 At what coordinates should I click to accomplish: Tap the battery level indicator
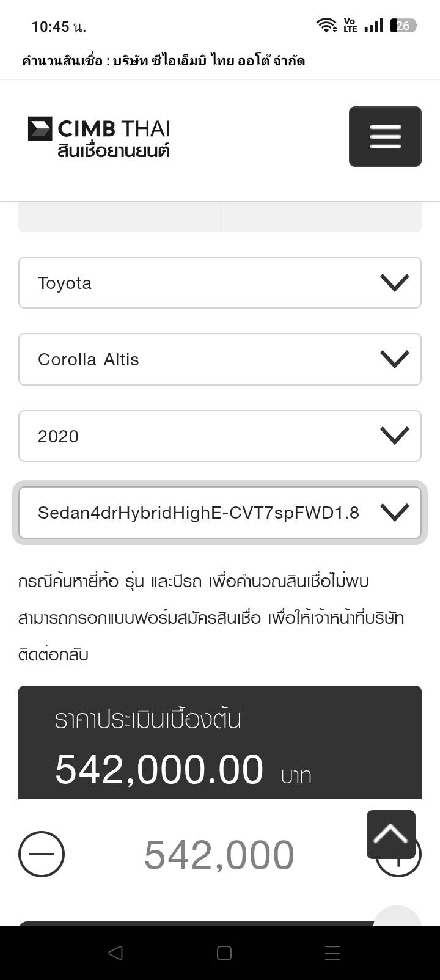tap(403, 26)
